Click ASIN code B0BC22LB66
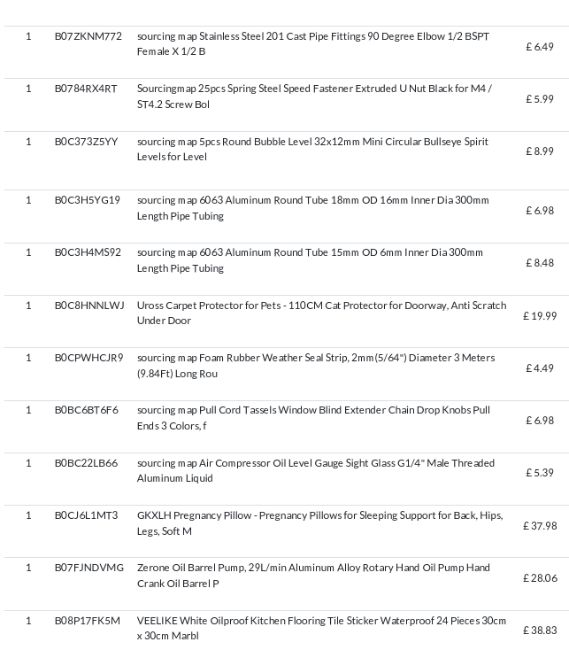This screenshot has height=650, width=569. [x=86, y=463]
